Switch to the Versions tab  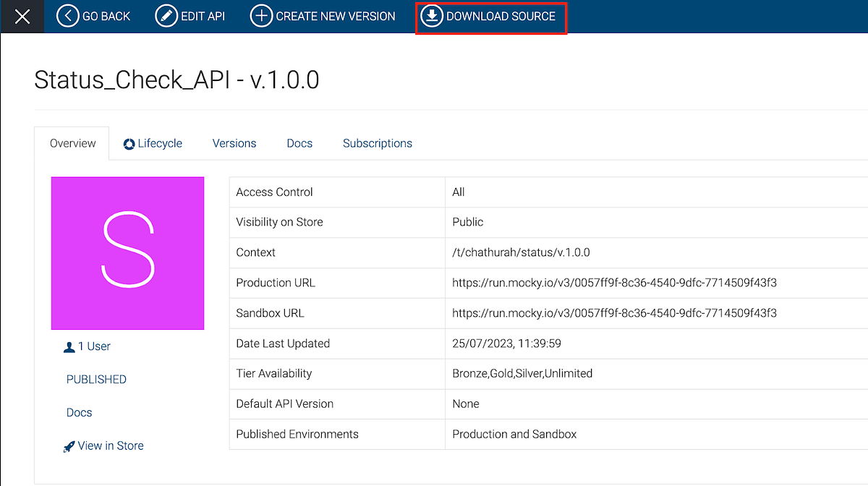pyautogui.click(x=234, y=143)
